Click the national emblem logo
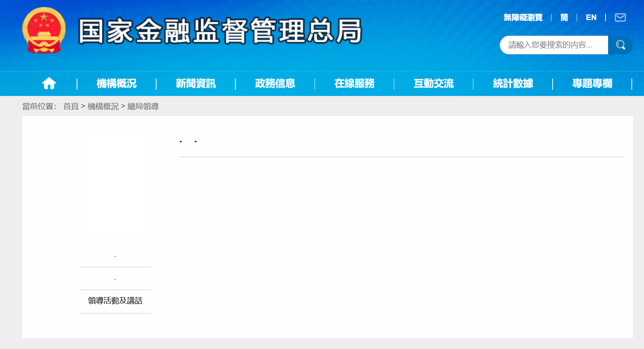The image size is (644, 349). [44, 30]
